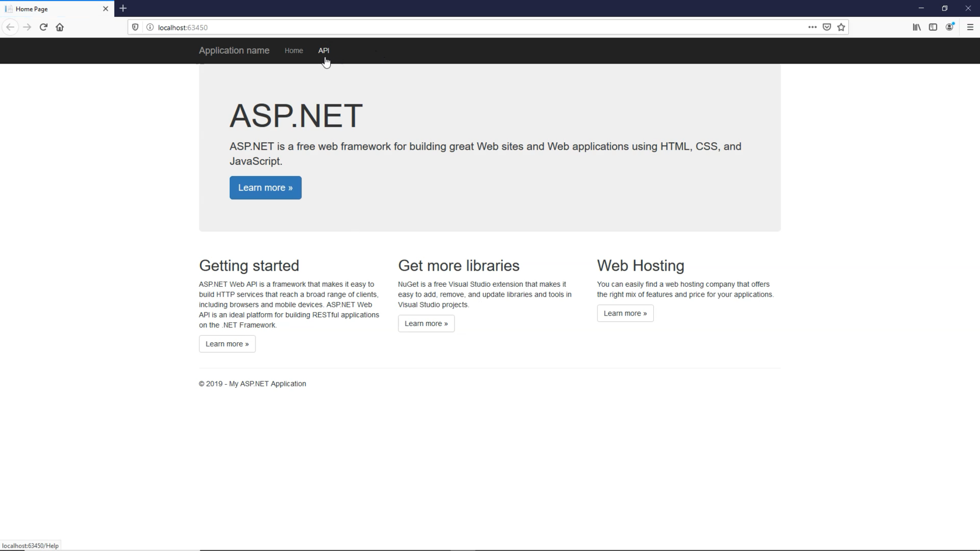Click the 2019 My ASP.NET Application footer
This screenshot has width=980, height=551.
pos(253,384)
